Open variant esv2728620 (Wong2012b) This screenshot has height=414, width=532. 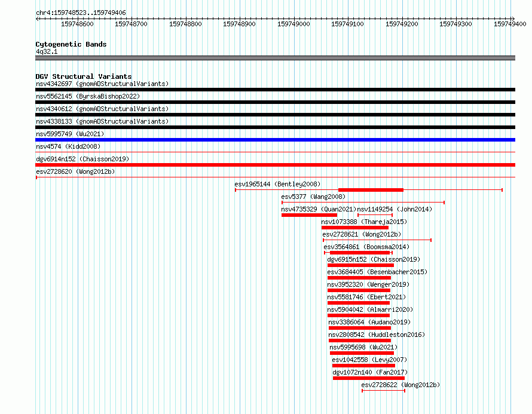(x=75, y=171)
